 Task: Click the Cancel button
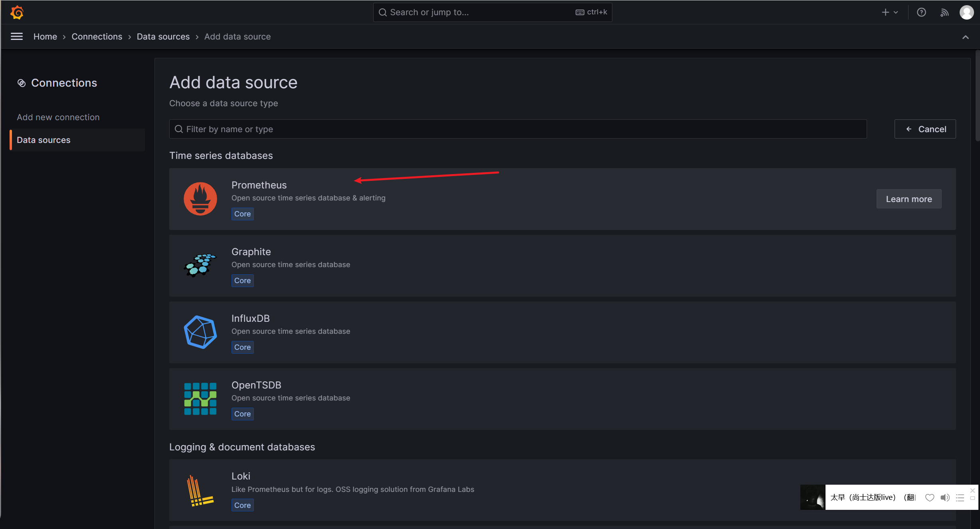(x=925, y=129)
